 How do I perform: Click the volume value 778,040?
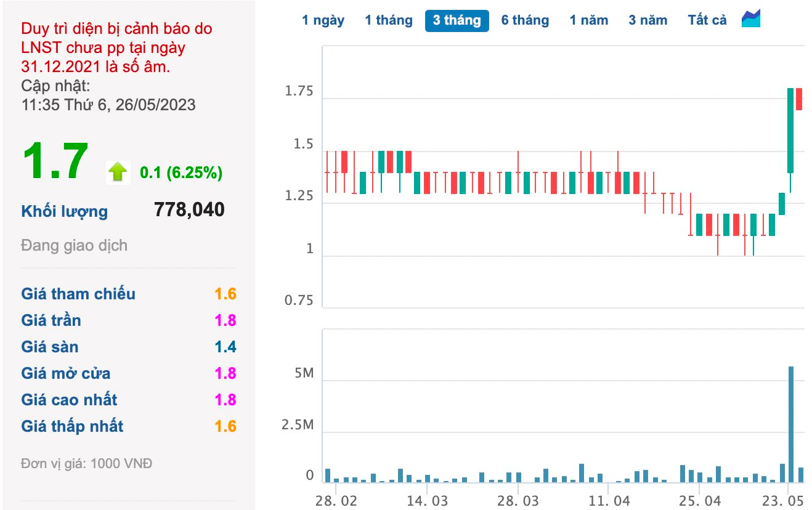click(x=189, y=209)
